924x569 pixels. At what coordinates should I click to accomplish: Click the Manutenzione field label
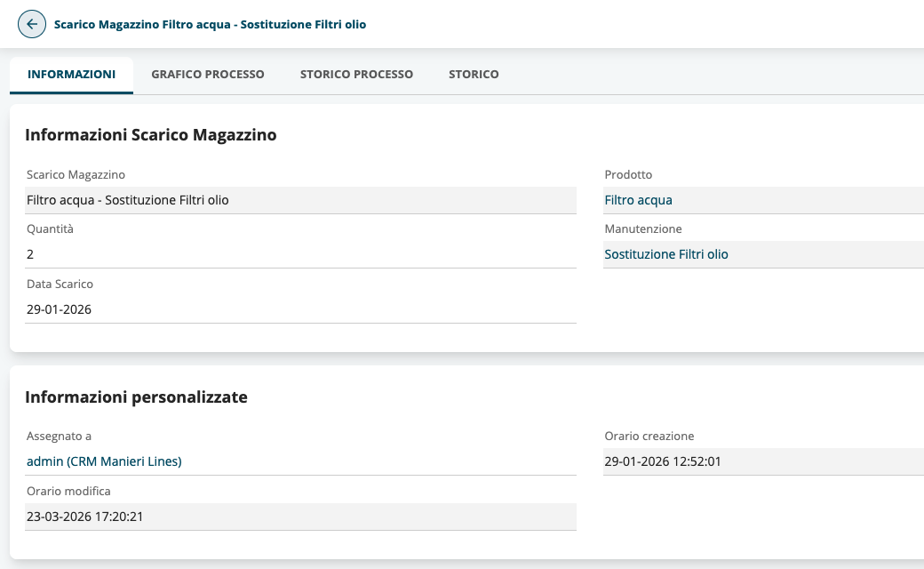point(643,228)
